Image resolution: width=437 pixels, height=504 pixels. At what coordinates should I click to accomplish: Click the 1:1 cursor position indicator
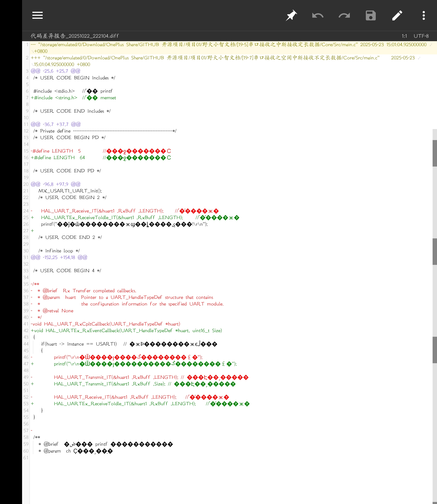point(404,36)
